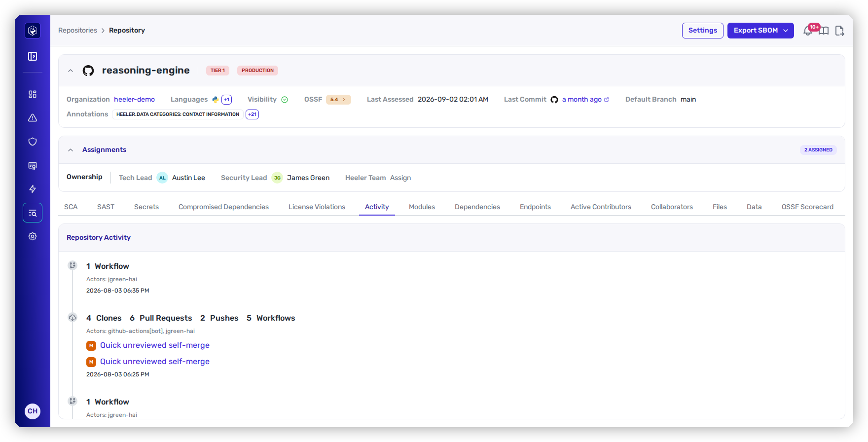Select the Activity tab
Screen dimensions: 868x442
[377, 207]
